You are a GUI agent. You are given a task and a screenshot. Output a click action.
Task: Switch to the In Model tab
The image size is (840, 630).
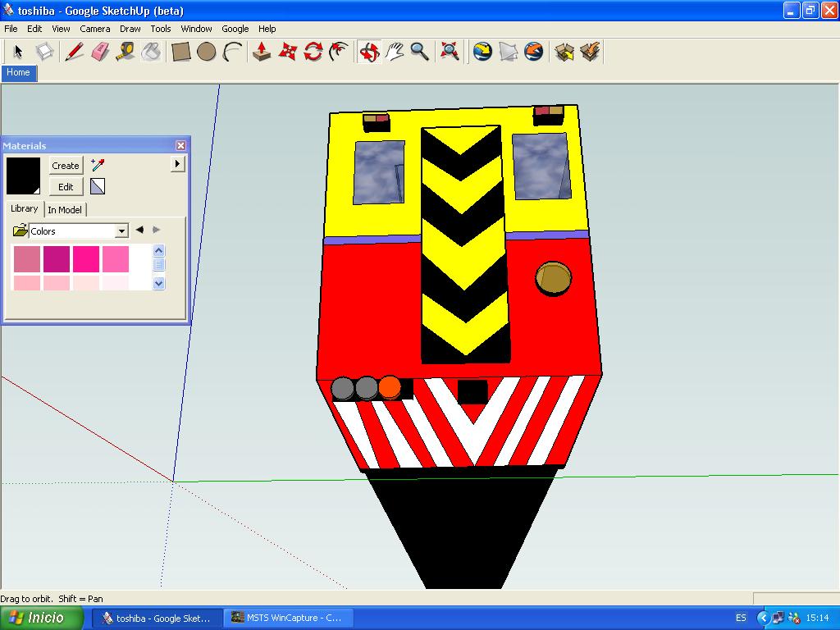(65, 210)
